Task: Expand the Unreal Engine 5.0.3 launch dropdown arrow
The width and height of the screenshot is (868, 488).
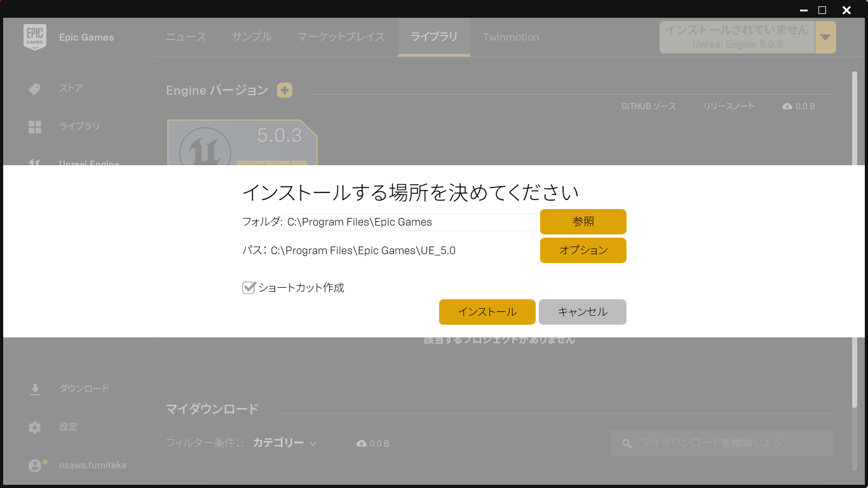Action: [825, 37]
